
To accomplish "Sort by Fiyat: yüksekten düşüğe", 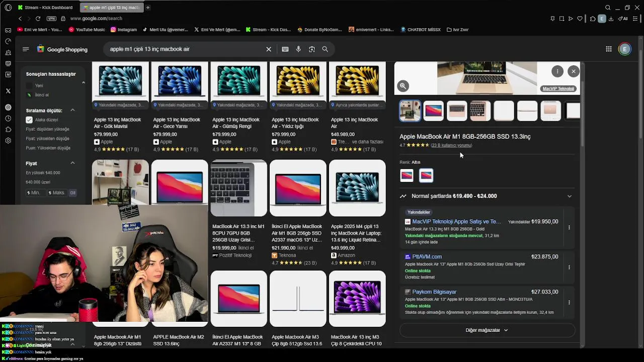I will pyautogui.click(x=48, y=139).
